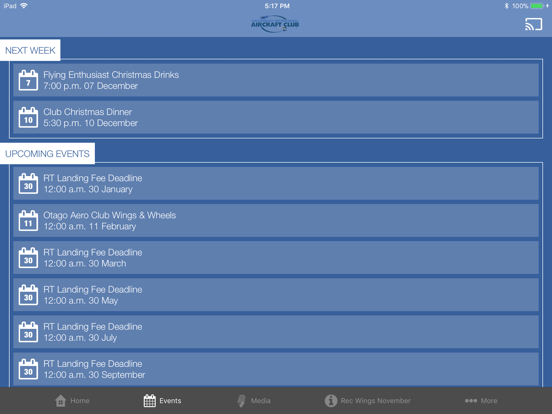
Task: Switch to the Home tab label
Action: click(80, 401)
